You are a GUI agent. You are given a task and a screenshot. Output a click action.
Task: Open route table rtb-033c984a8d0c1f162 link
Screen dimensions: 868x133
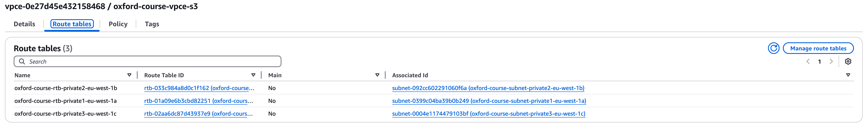click(x=199, y=88)
